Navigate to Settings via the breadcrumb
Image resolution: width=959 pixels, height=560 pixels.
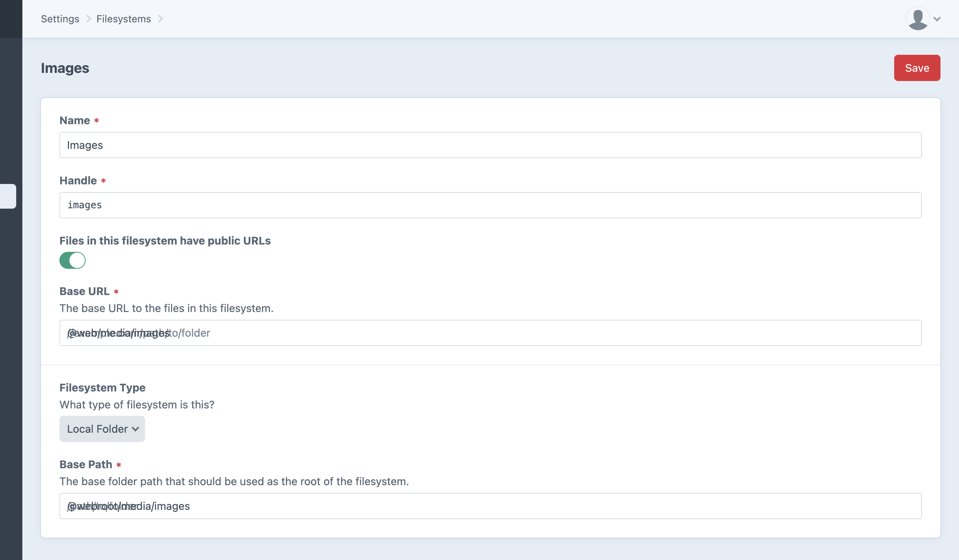pyautogui.click(x=60, y=19)
